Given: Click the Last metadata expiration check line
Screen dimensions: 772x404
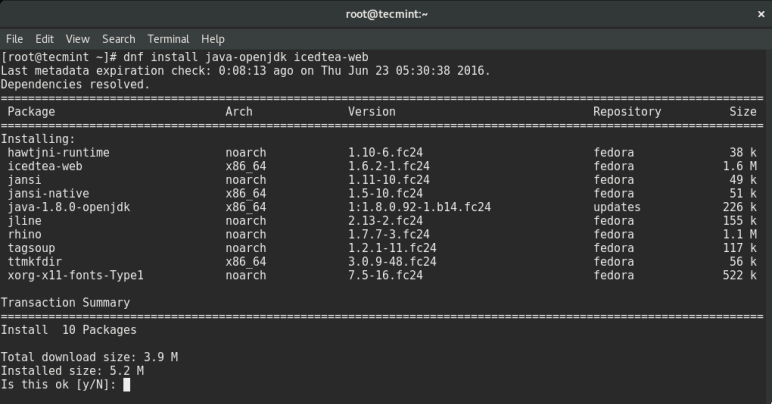Looking at the screenshot, I should pos(246,71).
